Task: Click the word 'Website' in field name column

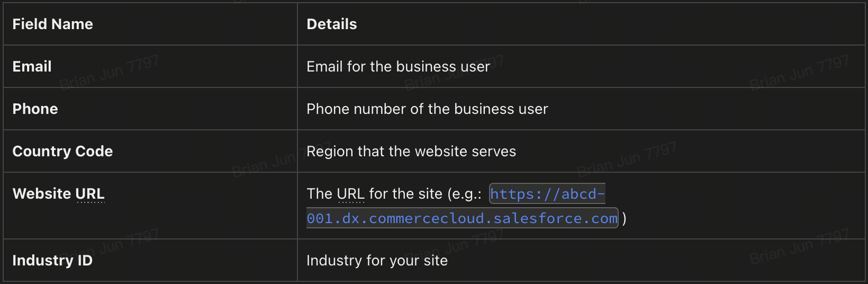Action: (x=42, y=194)
